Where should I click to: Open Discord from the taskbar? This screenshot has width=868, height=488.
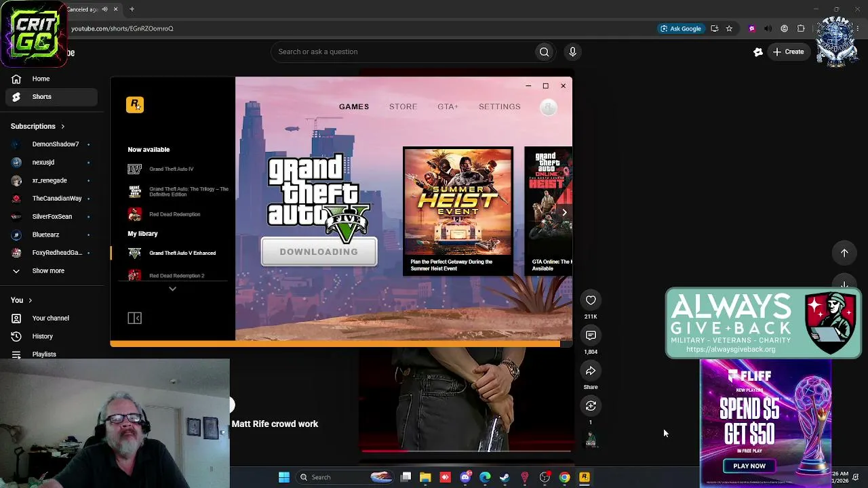click(465, 477)
